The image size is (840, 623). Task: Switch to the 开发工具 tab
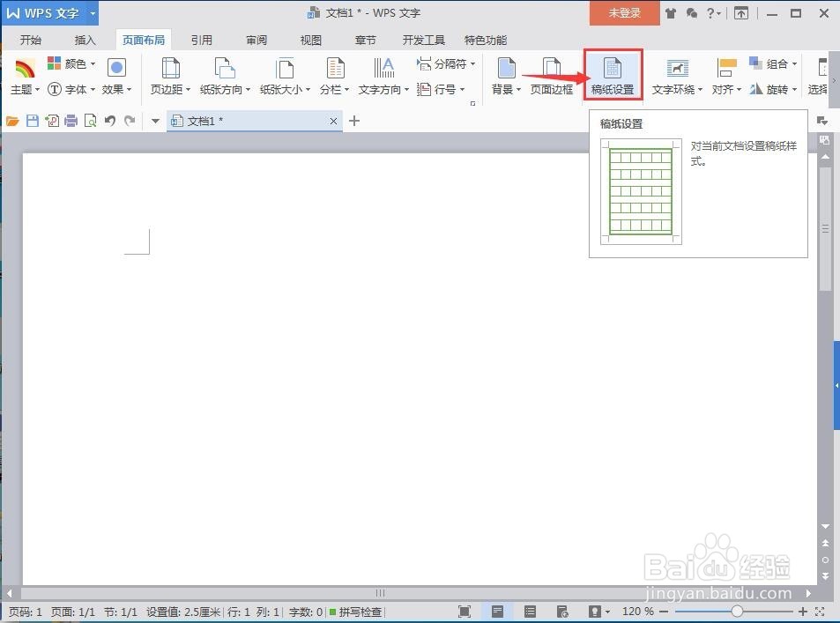point(424,41)
